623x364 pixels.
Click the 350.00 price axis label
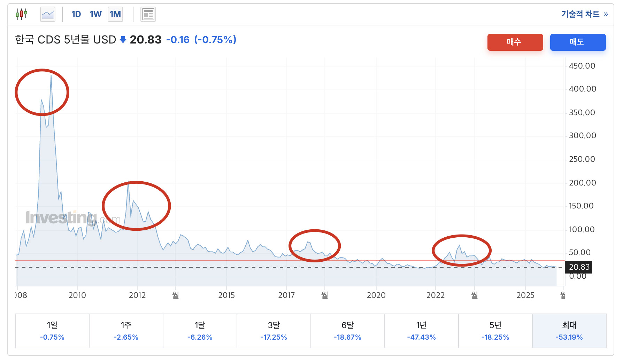[x=582, y=112]
